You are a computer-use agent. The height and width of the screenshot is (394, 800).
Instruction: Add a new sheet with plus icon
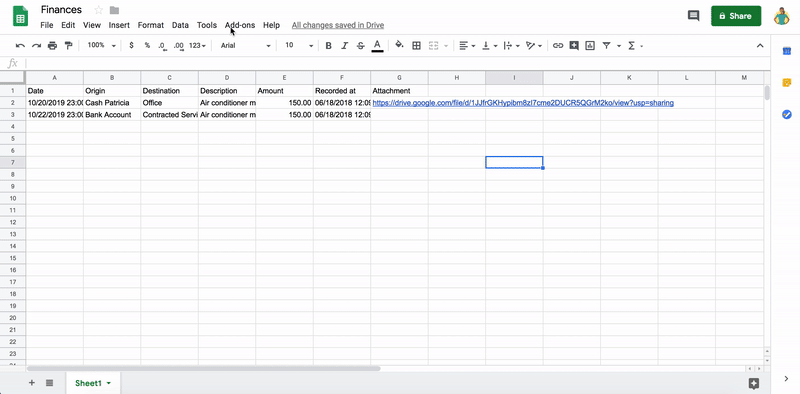[x=32, y=383]
